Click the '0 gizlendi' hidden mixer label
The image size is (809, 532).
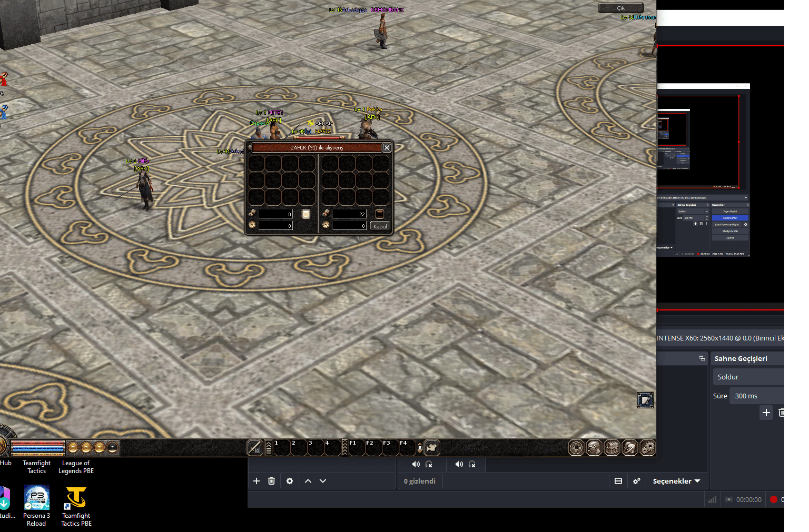pos(420,481)
